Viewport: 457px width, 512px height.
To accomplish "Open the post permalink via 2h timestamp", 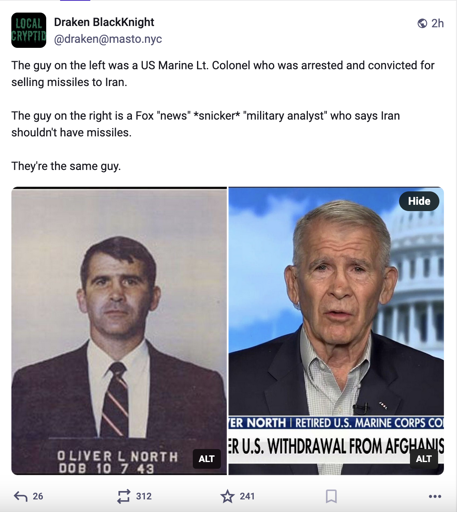I will (437, 23).
